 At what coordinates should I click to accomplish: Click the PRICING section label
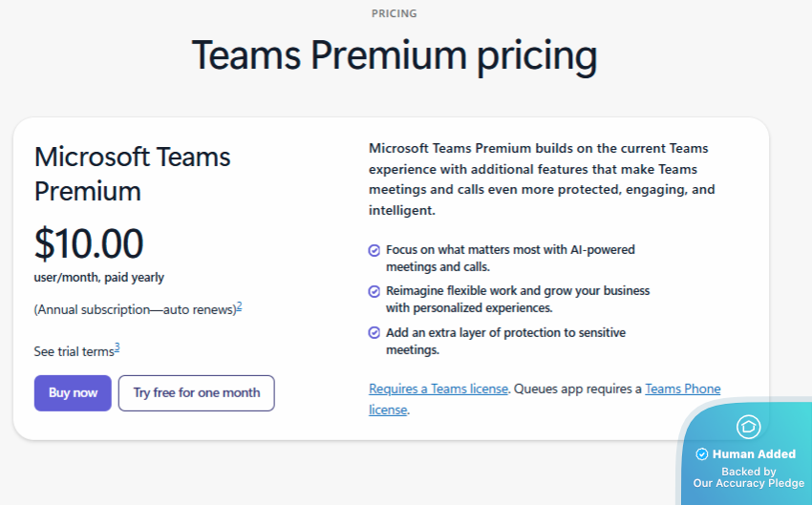click(395, 13)
